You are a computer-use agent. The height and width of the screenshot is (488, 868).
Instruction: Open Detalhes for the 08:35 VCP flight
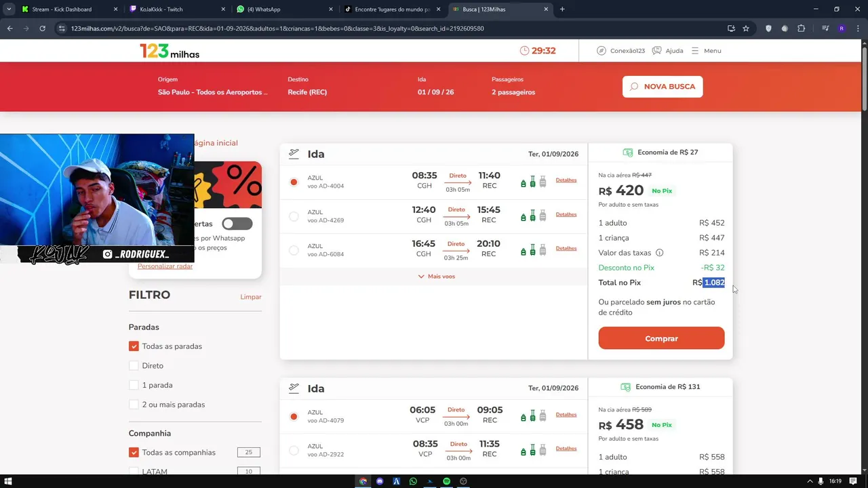point(566,448)
